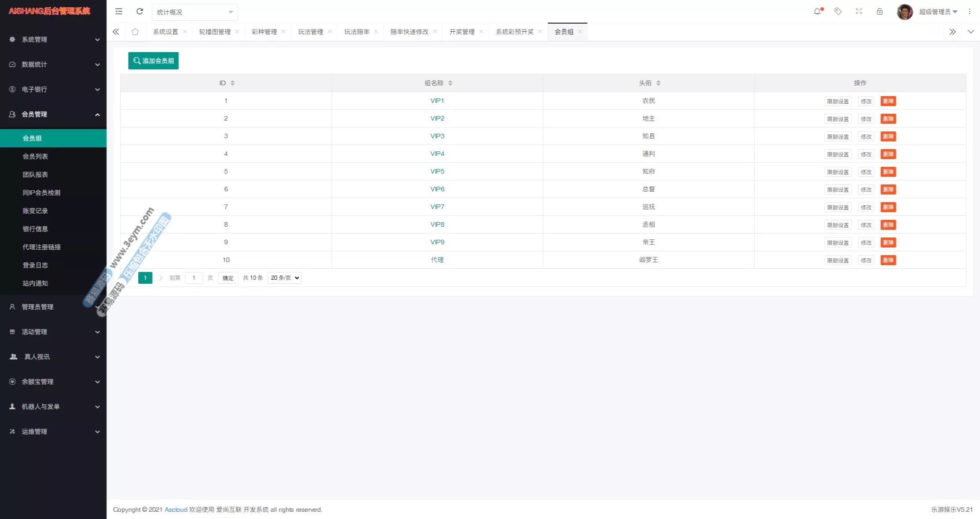The height and width of the screenshot is (519, 980).
Task: Click the tag note icon in header
Action: pyautogui.click(x=838, y=12)
